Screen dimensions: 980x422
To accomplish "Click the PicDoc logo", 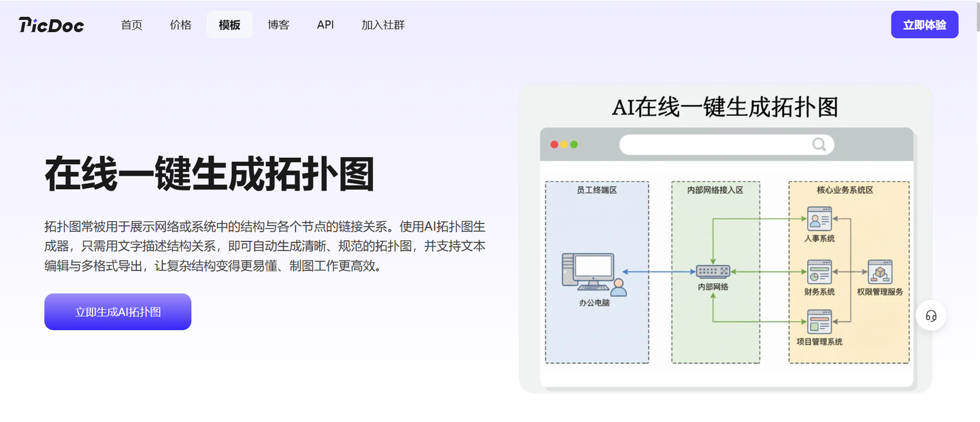I will (x=51, y=25).
